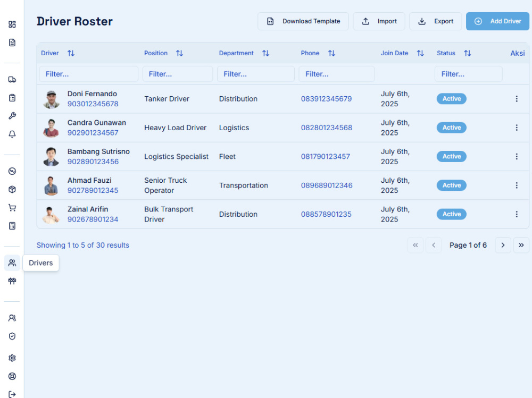Image resolution: width=532 pixels, height=398 pixels.
Task: Click phone number 081790123457
Action: click(x=326, y=156)
